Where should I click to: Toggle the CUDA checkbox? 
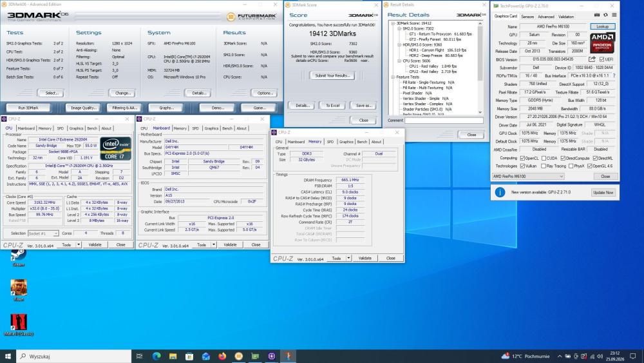pyautogui.click(x=544, y=158)
